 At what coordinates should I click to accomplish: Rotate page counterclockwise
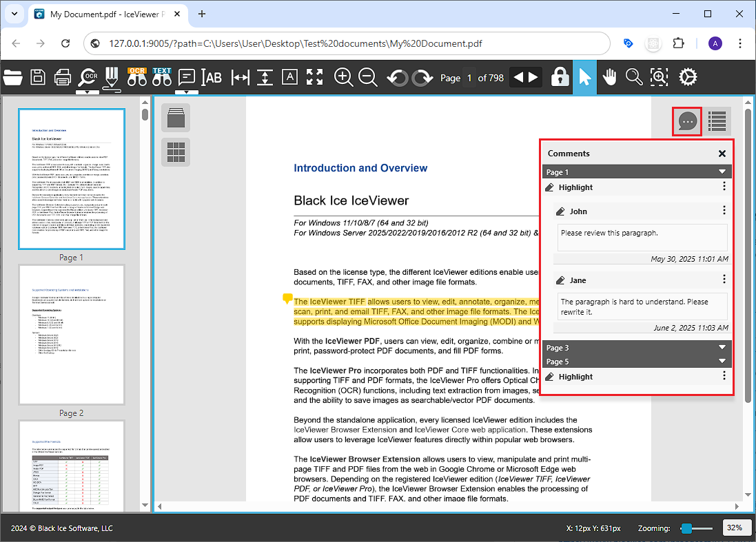point(397,77)
